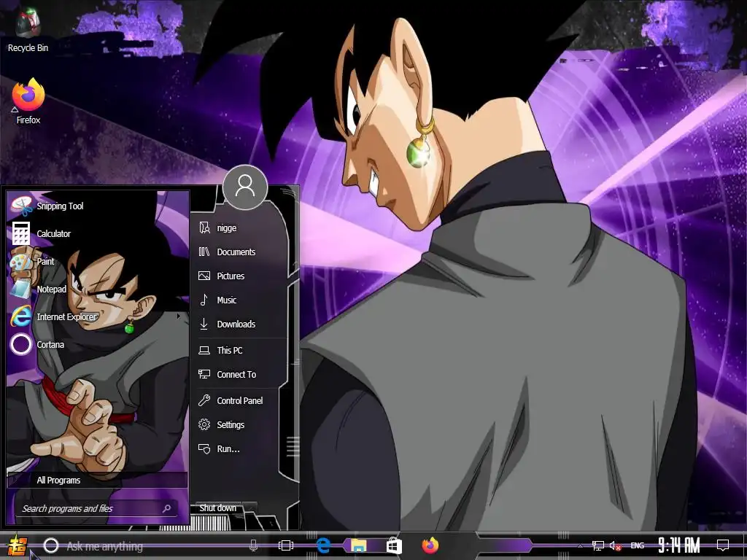Focus the Search programs and files box
Viewport: 747px width, 560px height.
(97, 508)
